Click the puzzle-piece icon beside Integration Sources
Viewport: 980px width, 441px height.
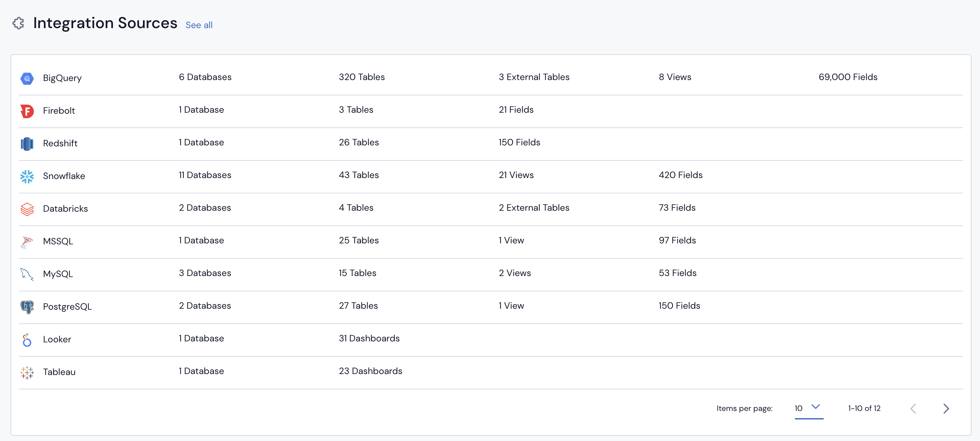point(18,23)
